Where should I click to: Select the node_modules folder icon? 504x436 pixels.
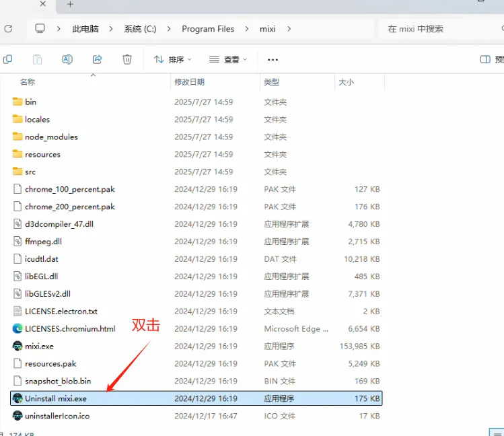(17, 137)
